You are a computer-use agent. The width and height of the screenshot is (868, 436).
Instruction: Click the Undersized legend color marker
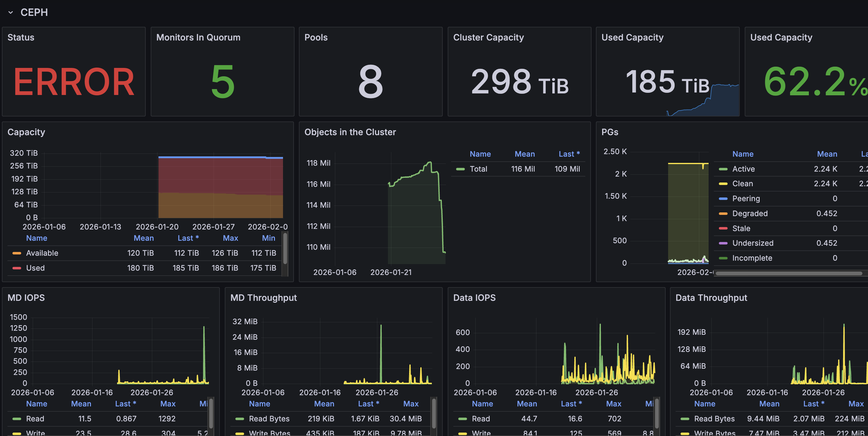click(x=723, y=243)
